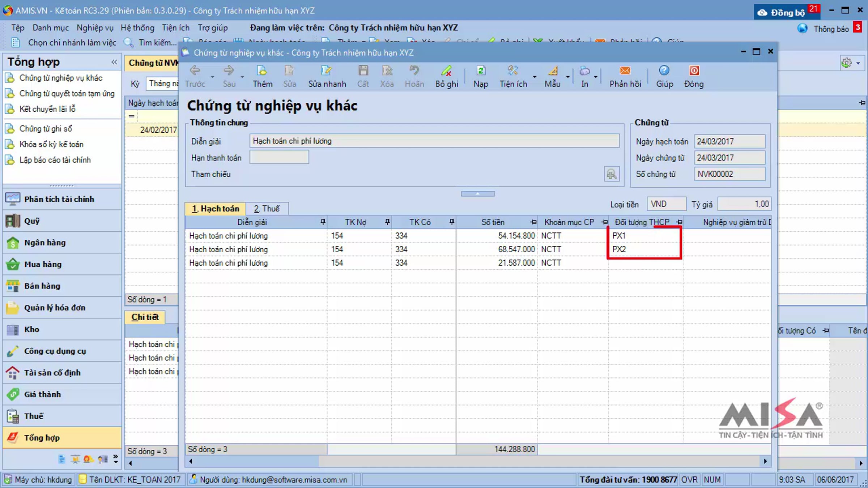Image resolution: width=868 pixels, height=488 pixels.
Task: Open the Tệp menu
Action: click(x=18, y=28)
